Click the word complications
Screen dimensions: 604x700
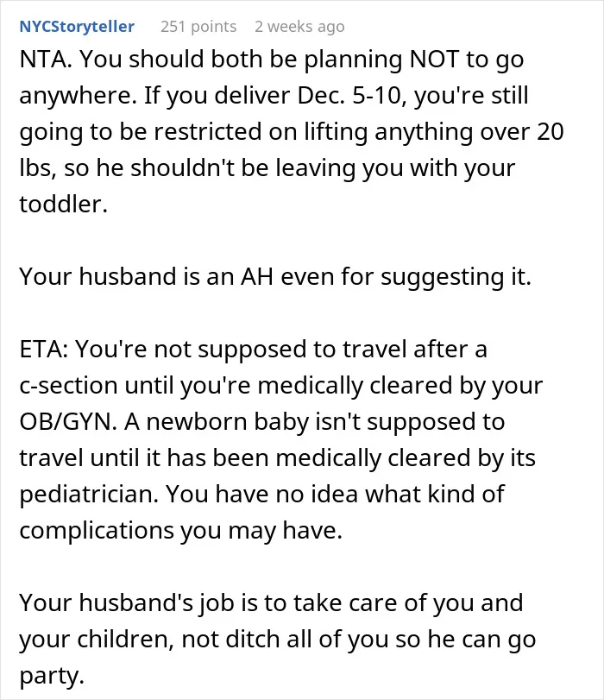click(x=97, y=531)
